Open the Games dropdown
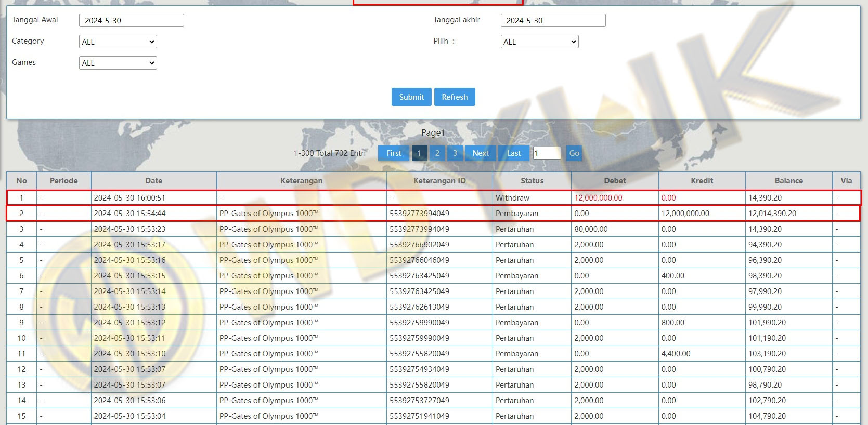Image resolution: width=868 pixels, height=425 pixels. click(118, 63)
